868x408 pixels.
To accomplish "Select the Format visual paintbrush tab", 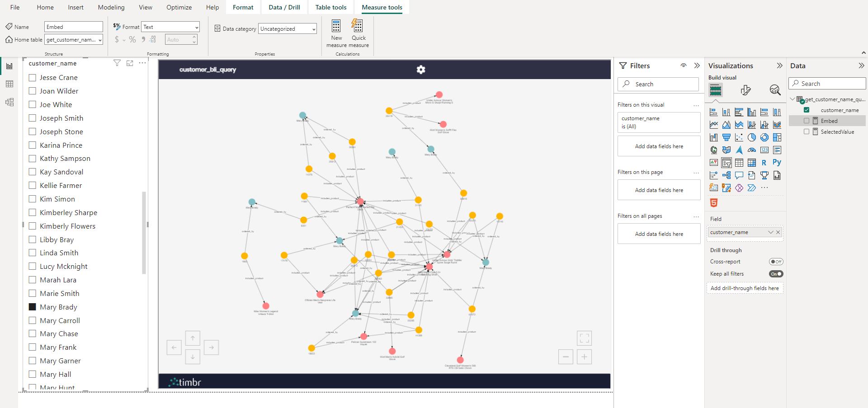I will (745, 90).
